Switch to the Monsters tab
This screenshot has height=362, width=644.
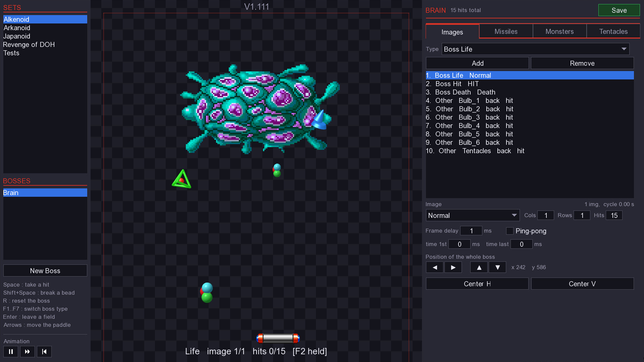click(559, 32)
